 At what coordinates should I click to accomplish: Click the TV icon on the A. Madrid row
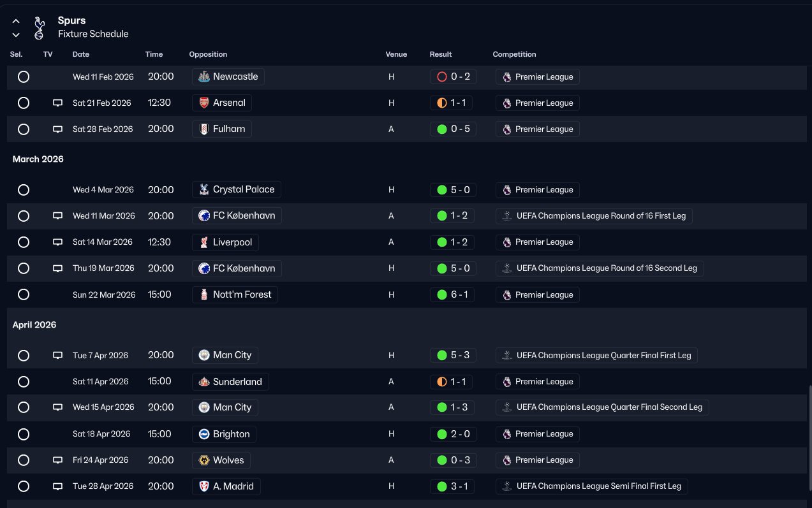57,486
